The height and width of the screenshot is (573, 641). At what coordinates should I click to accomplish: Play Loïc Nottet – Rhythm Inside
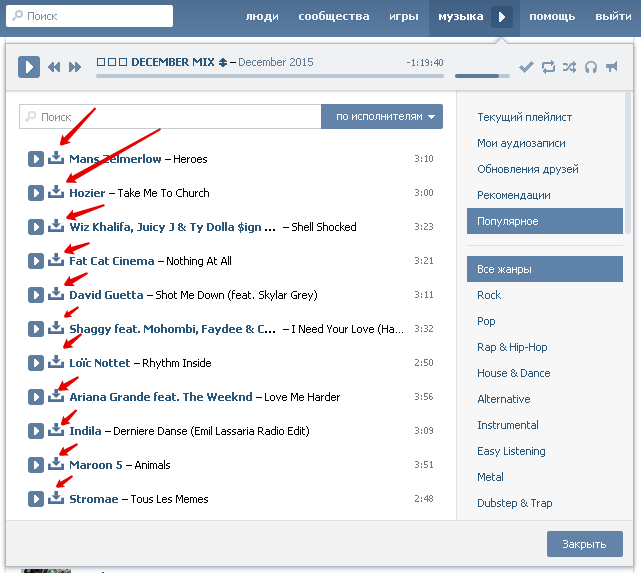click(x=36, y=363)
